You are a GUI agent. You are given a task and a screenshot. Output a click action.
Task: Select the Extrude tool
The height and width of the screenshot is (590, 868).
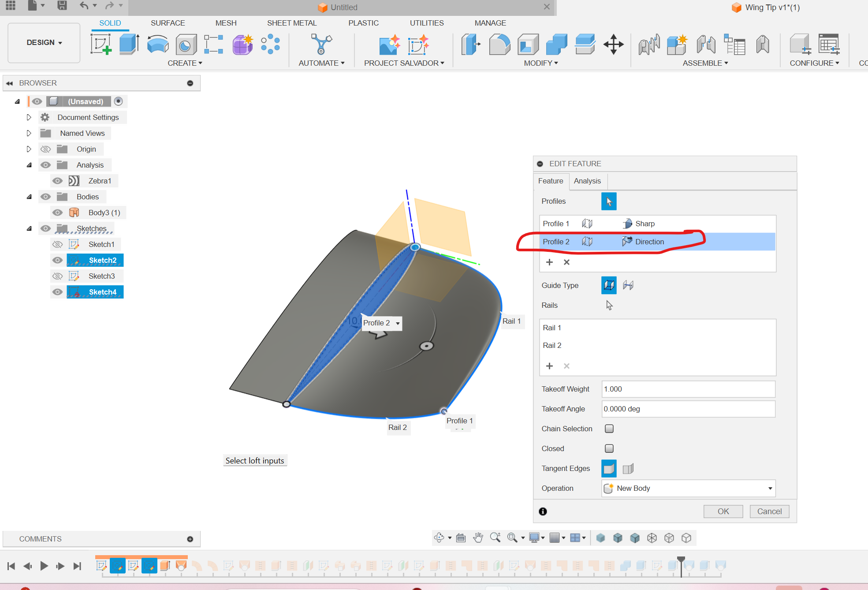pos(128,44)
